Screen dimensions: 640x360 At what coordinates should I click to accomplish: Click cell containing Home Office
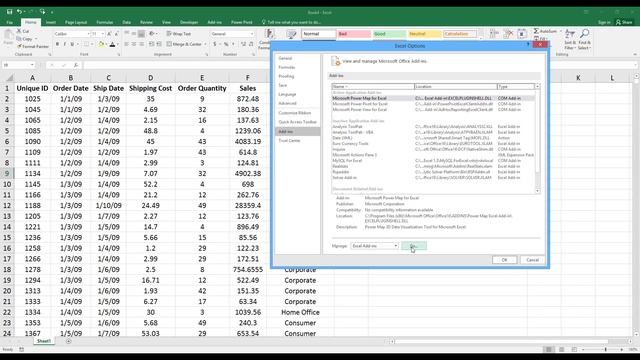pos(300,312)
